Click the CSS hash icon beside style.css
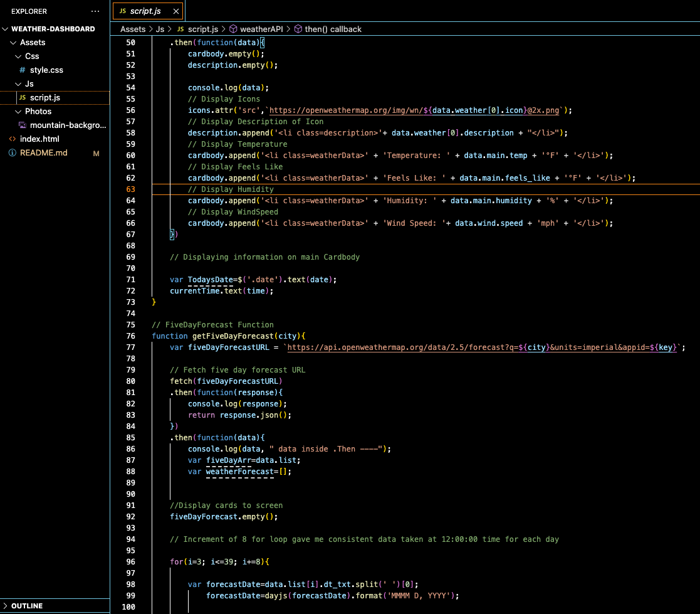The image size is (700, 614). (x=23, y=70)
